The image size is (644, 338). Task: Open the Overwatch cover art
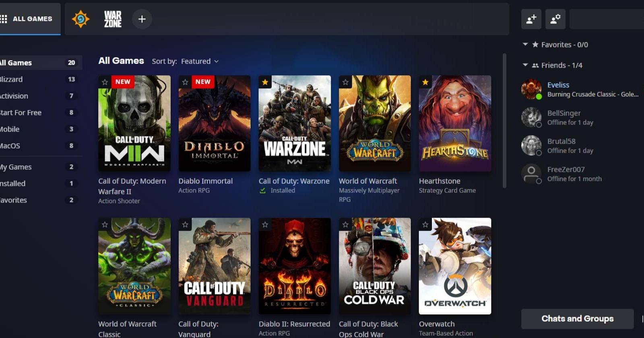(455, 266)
